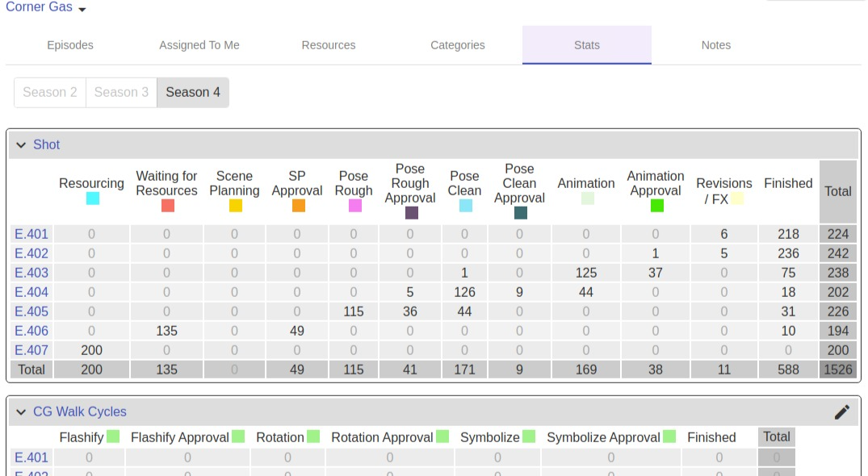Click the Shot grand total cell 1526

837,370
